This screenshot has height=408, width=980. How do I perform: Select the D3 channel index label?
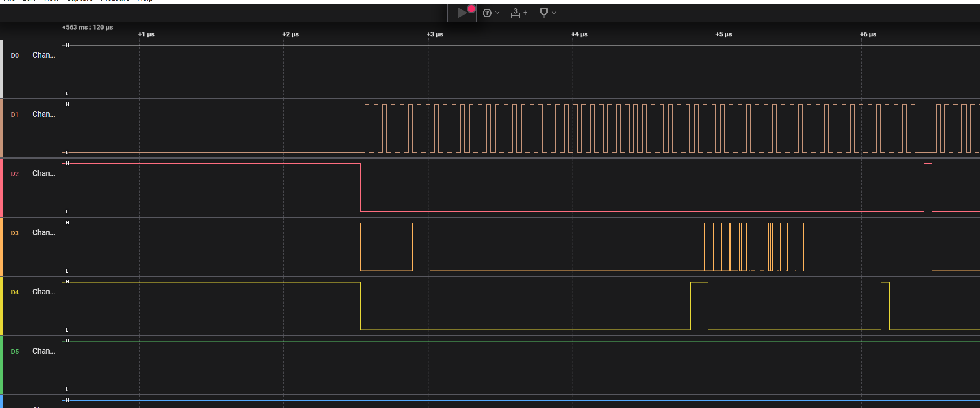(15, 233)
